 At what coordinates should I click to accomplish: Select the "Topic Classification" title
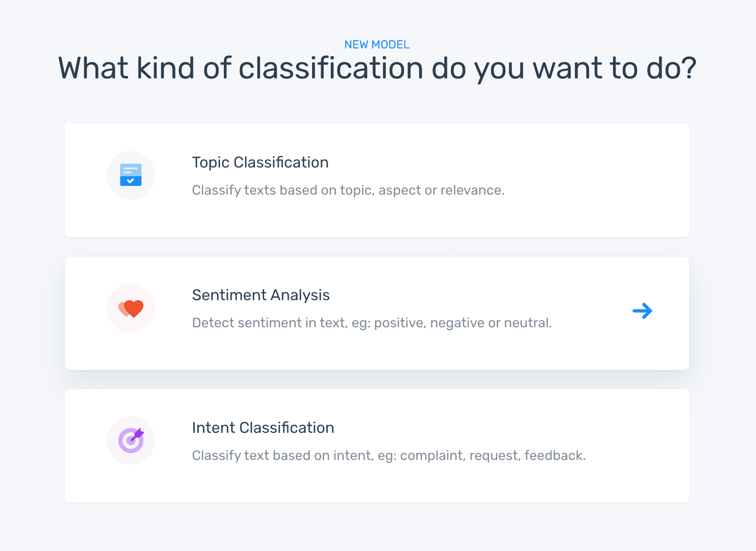260,163
